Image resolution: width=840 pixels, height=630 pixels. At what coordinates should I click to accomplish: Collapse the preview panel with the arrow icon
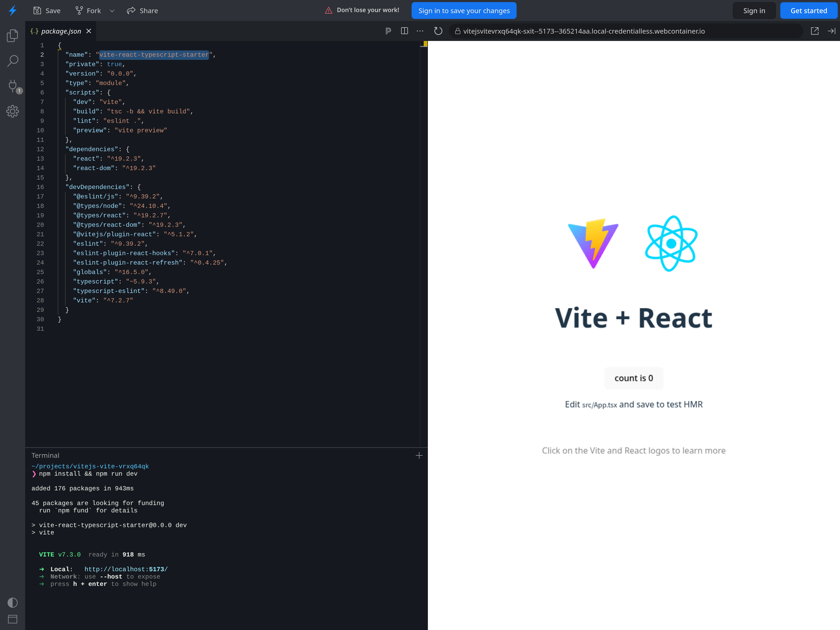coord(831,31)
